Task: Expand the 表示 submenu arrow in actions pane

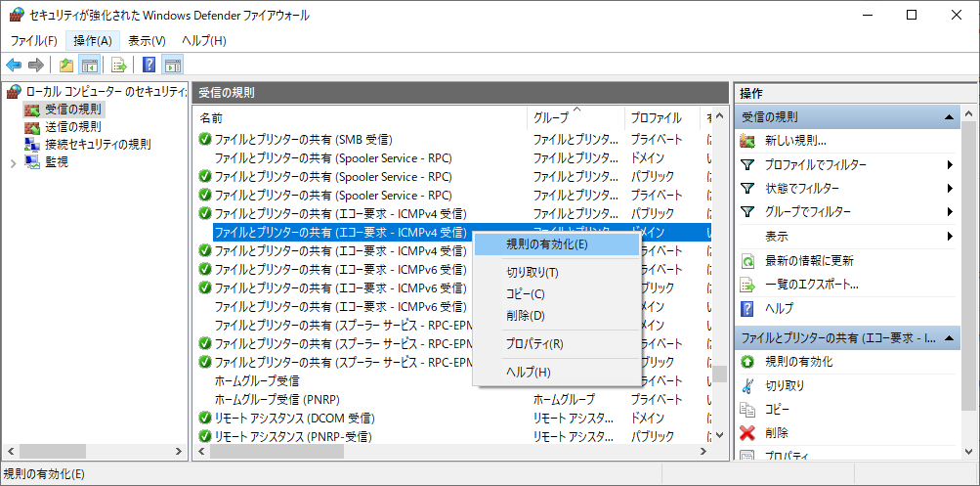Action: point(950,237)
